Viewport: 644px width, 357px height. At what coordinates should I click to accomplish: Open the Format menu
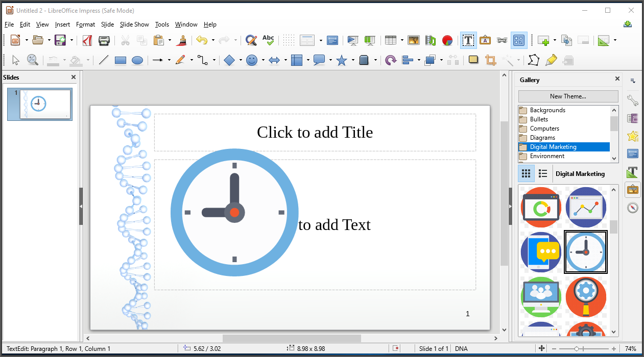pos(85,24)
